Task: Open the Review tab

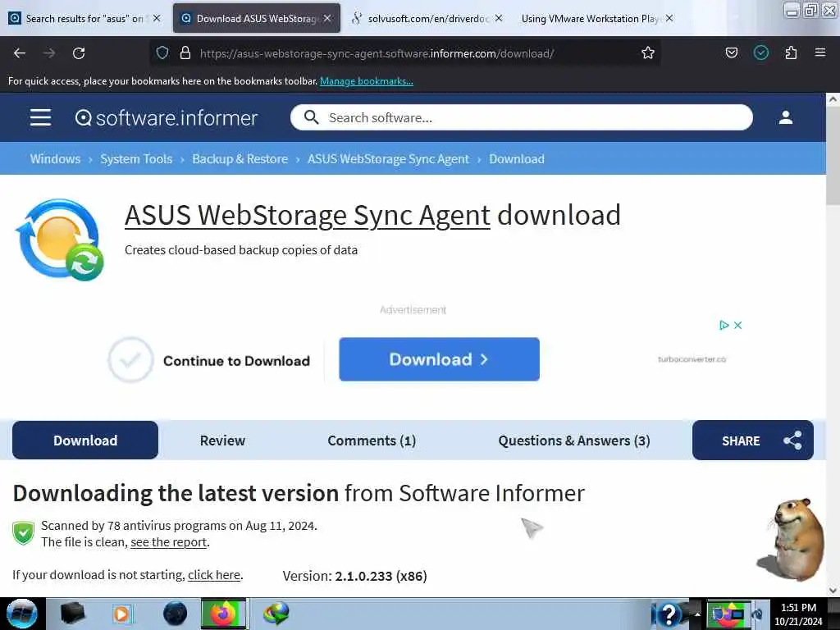Action: [222, 441]
